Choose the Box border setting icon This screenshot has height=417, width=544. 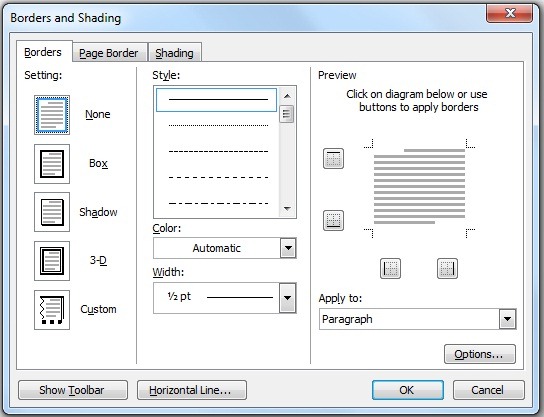tap(52, 164)
